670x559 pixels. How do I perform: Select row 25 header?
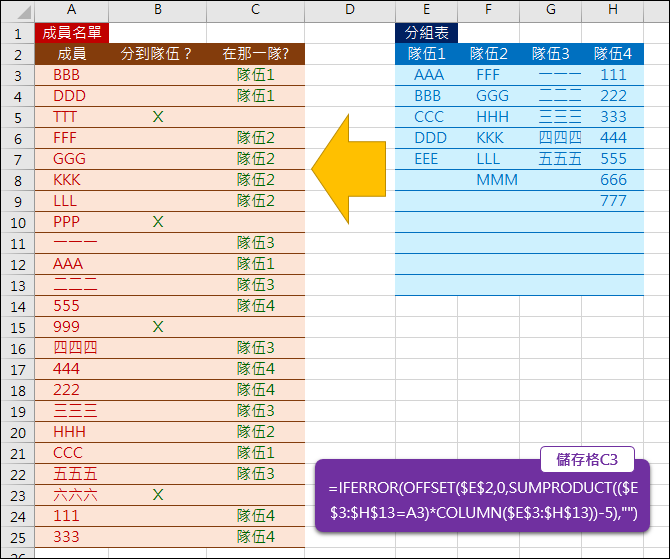coord(18,538)
